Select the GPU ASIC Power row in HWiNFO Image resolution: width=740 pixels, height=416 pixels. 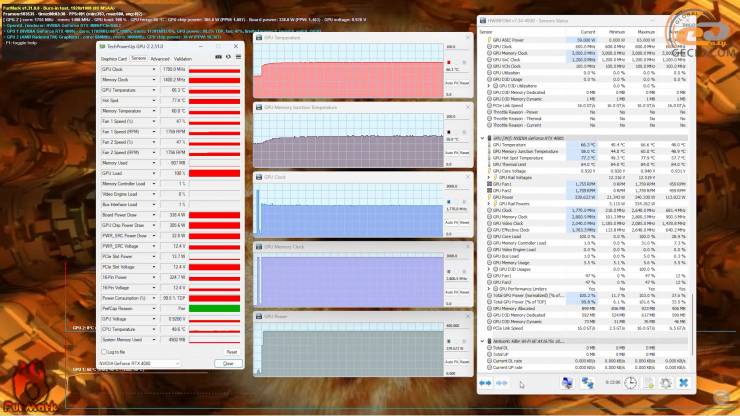coord(586,40)
